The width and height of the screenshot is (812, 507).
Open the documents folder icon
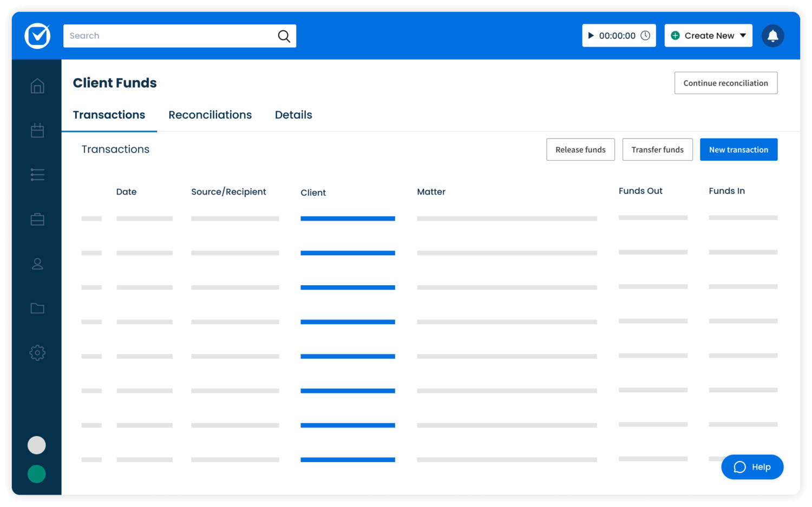[x=37, y=308]
